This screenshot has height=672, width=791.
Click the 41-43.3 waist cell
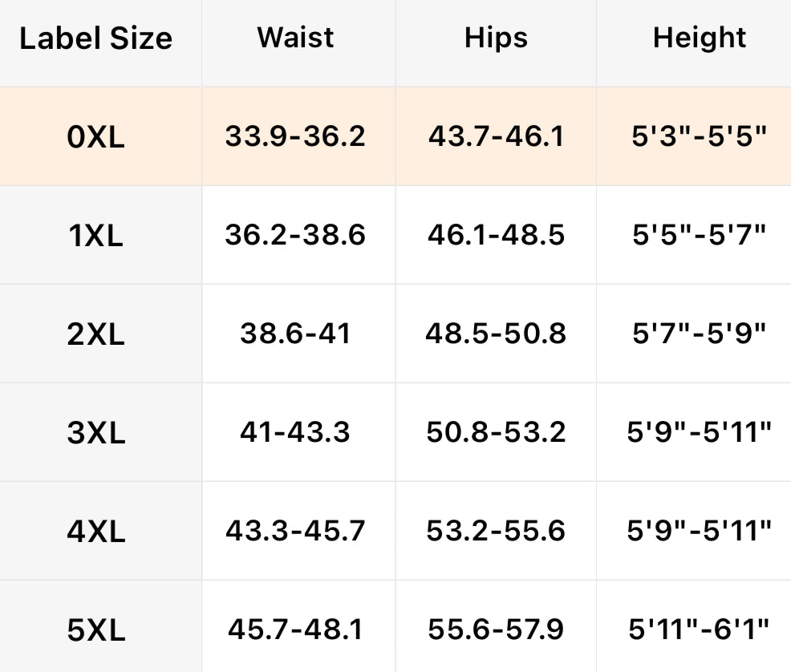pyautogui.click(x=295, y=432)
